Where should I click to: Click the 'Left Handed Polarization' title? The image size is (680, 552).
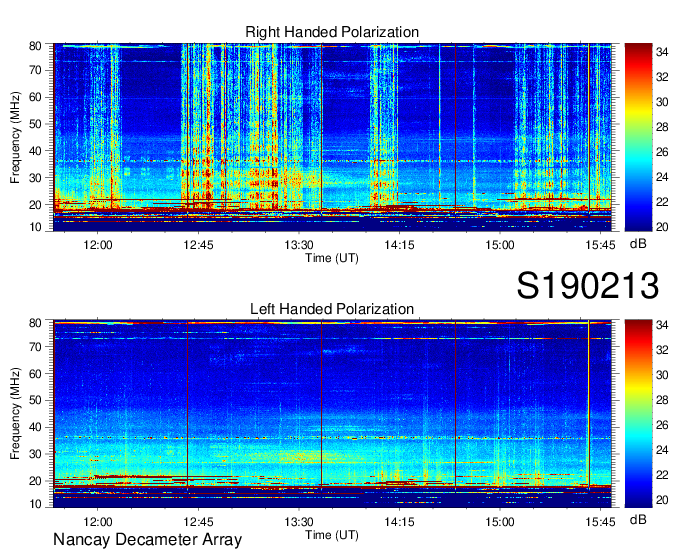click(x=332, y=309)
